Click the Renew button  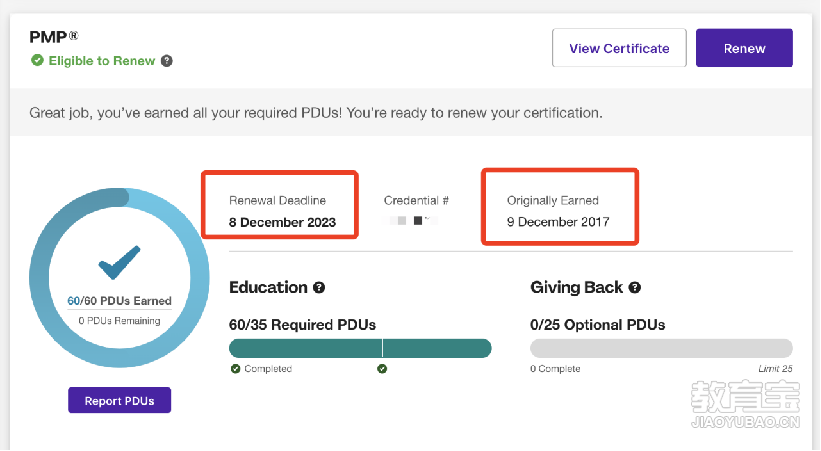pyautogui.click(x=744, y=48)
